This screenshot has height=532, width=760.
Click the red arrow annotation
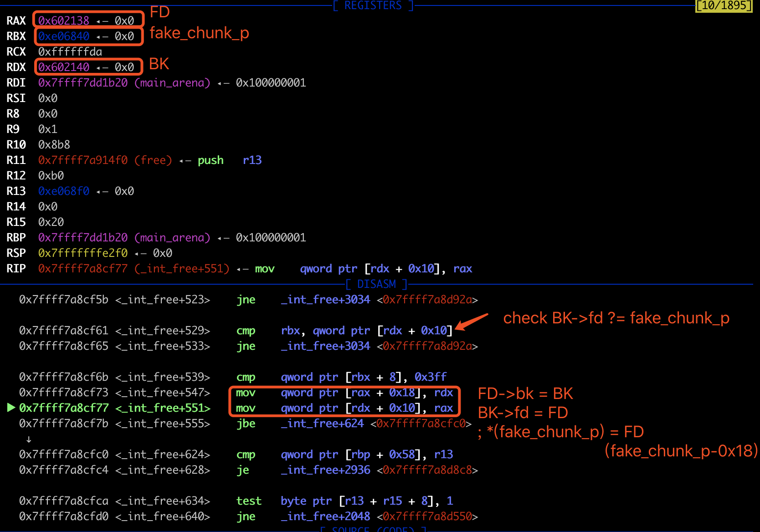(x=472, y=322)
